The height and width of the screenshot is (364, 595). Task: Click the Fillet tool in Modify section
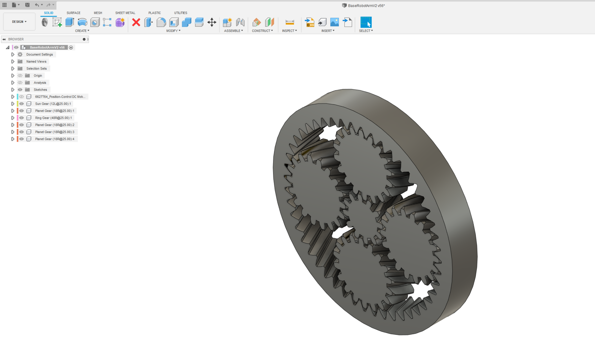click(161, 22)
